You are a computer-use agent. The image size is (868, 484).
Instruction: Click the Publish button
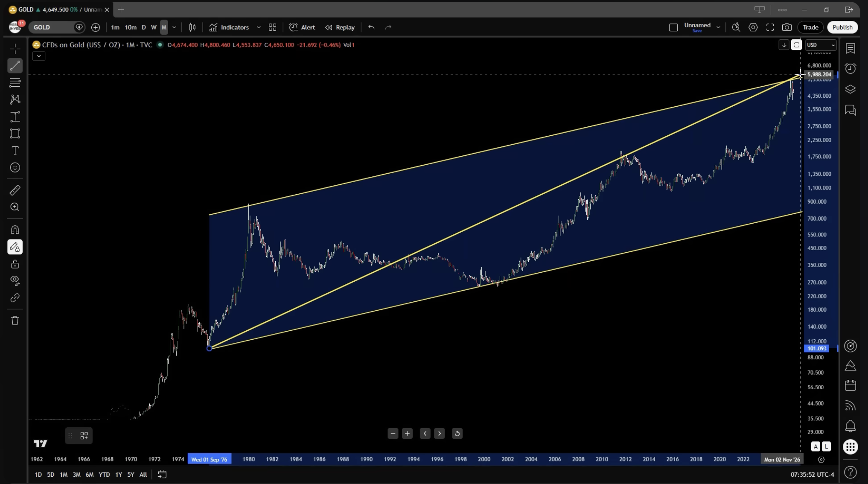coord(842,27)
